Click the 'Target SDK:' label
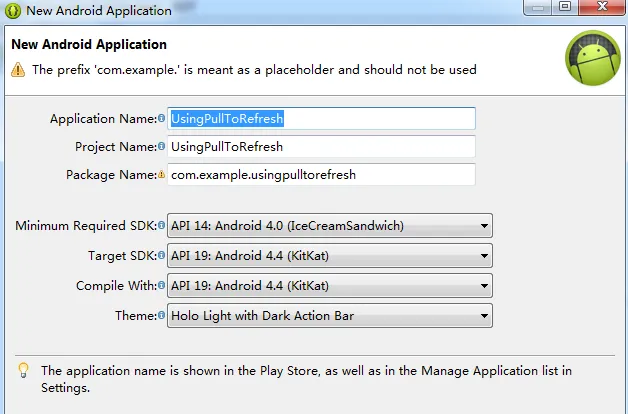Screen dimensions: 628x414 tap(123, 256)
